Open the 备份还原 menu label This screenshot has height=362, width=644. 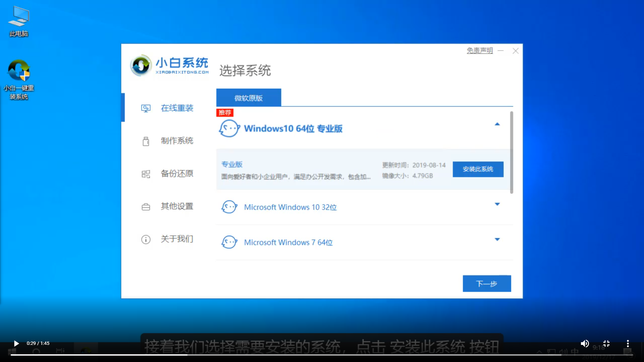[x=177, y=173]
